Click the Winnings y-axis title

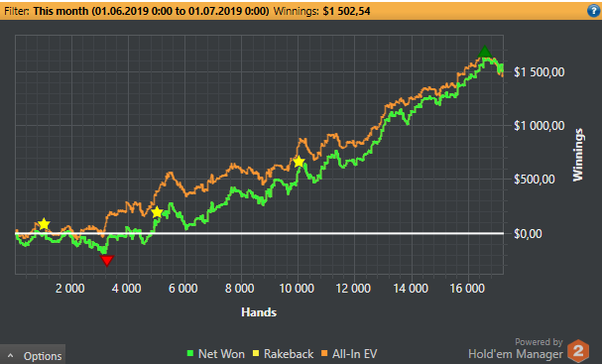pos(578,155)
